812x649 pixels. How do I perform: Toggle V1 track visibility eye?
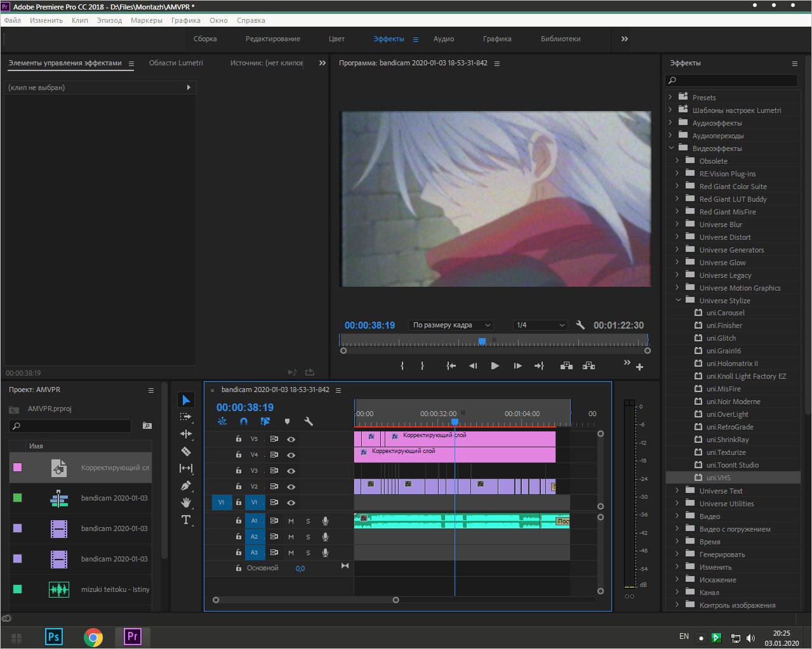click(x=291, y=502)
